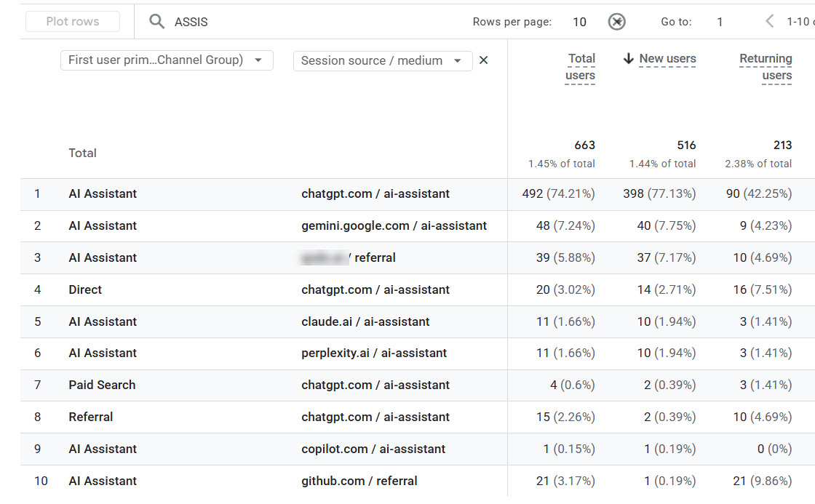Viewport: 815px width, 504px height.
Task: Sort by New users column header
Action: point(667,59)
